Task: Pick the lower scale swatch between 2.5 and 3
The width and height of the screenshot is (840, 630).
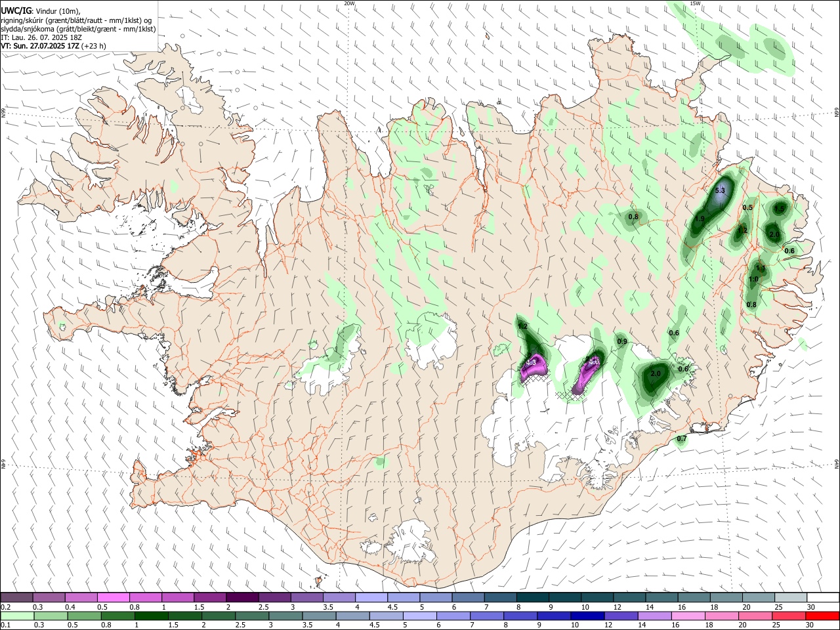Action: point(251,616)
